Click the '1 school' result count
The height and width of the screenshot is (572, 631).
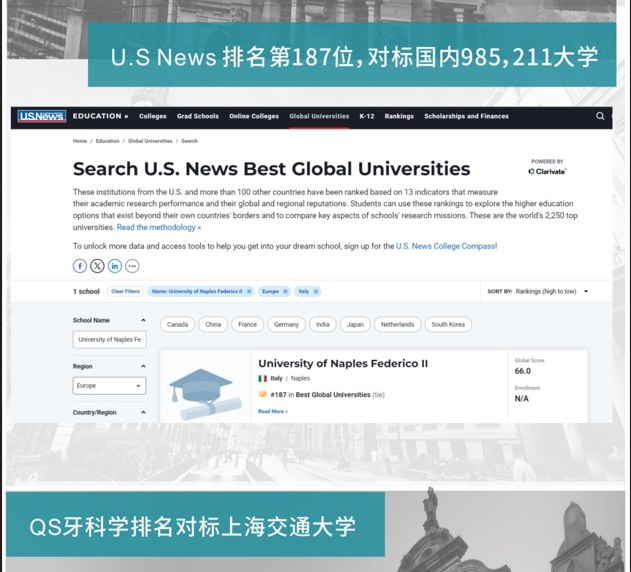[86, 291]
